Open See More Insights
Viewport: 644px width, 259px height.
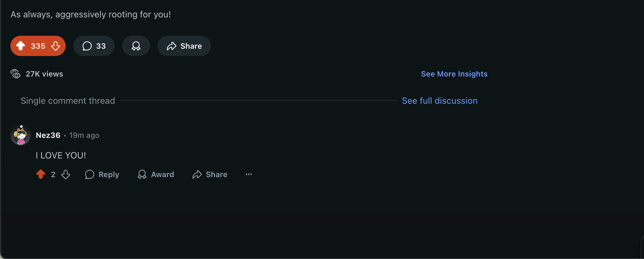tap(454, 74)
